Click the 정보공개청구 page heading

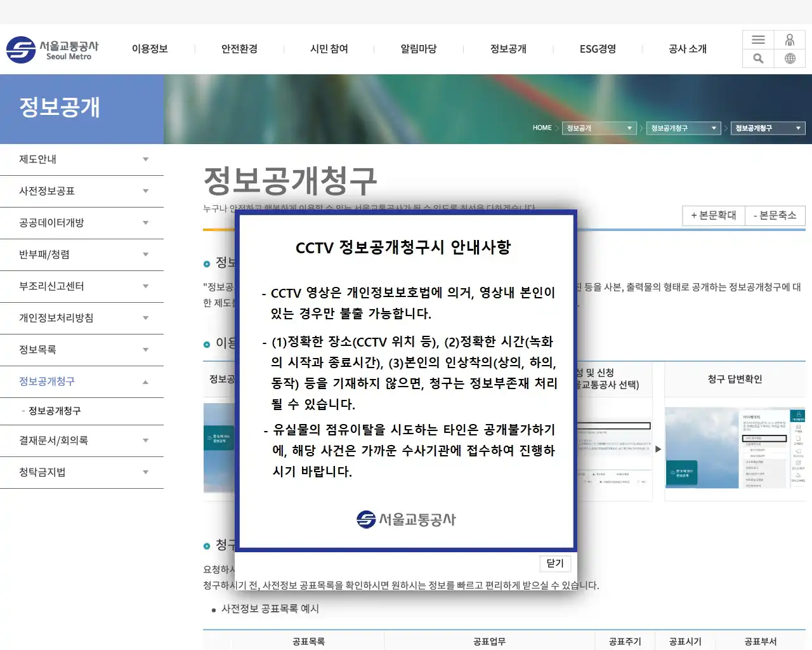(291, 181)
